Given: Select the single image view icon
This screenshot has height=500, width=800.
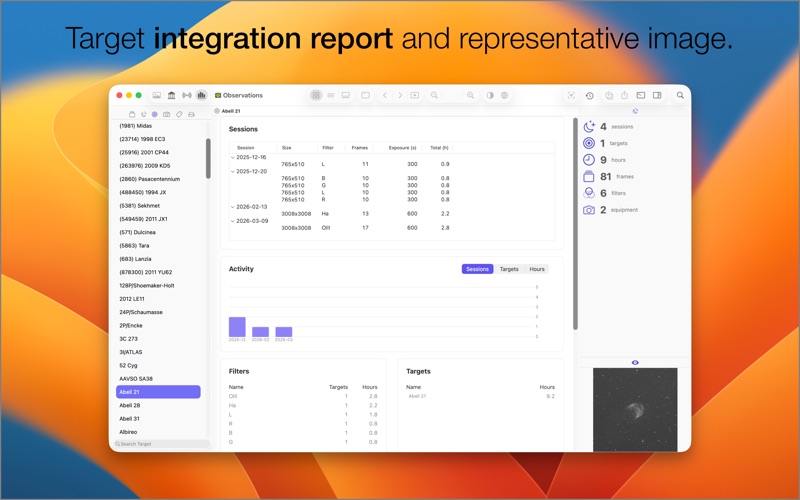Looking at the screenshot, I should click(x=365, y=95).
